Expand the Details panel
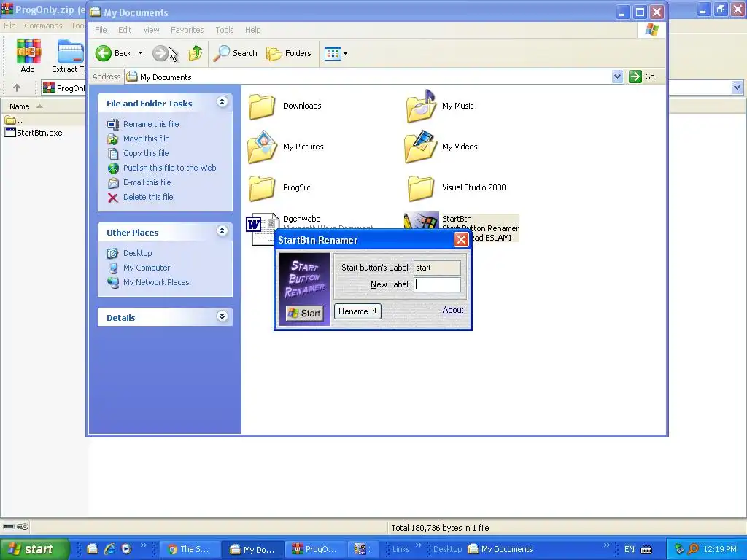The width and height of the screenshot is (747, 560). click(222, 316)
